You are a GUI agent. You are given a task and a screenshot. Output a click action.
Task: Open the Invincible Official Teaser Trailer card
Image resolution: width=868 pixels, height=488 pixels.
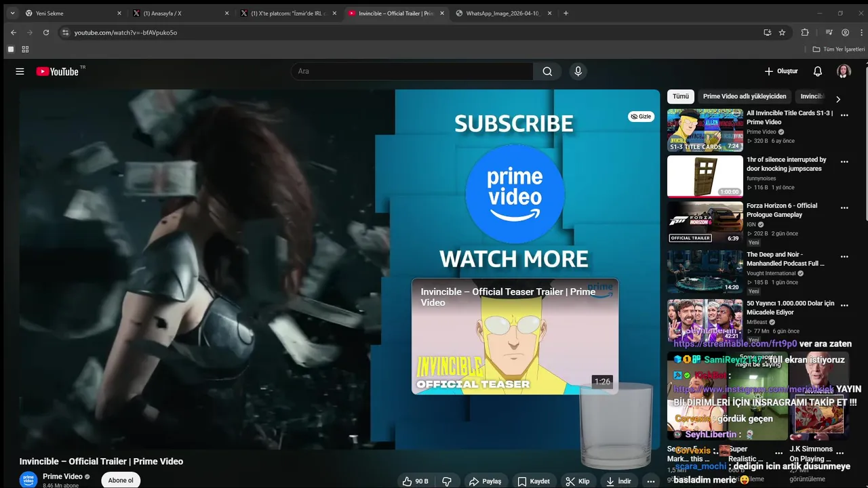click(x=515, y=336)
